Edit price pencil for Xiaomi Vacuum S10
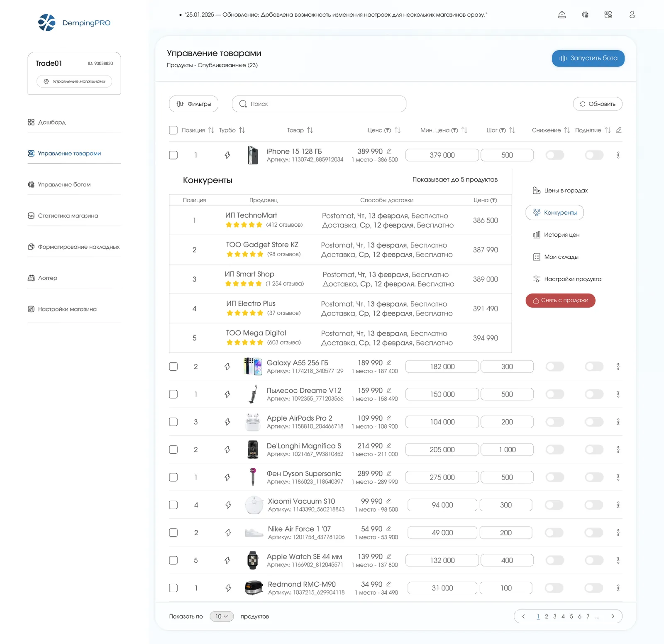 [389, 501]
